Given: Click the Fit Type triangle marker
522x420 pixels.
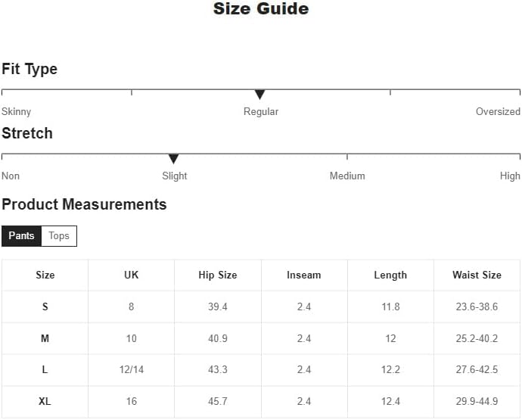Looking at the screenshot, I should point(260,95).
